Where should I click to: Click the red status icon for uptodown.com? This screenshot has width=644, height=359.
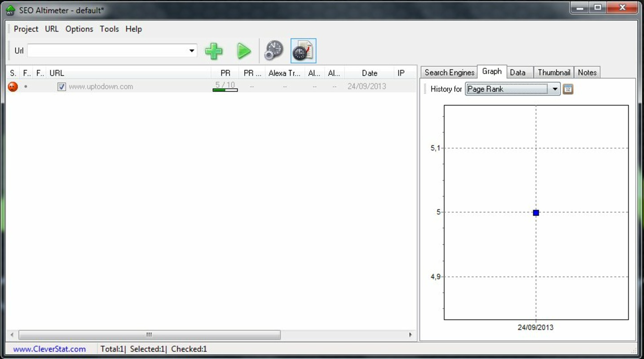pyautogui.click(x=13, y=87)
